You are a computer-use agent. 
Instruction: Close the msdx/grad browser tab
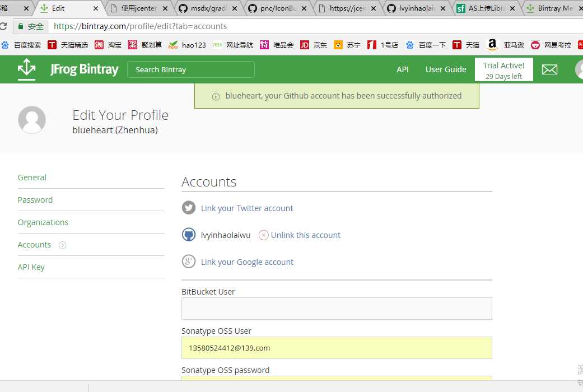(235, 8)
